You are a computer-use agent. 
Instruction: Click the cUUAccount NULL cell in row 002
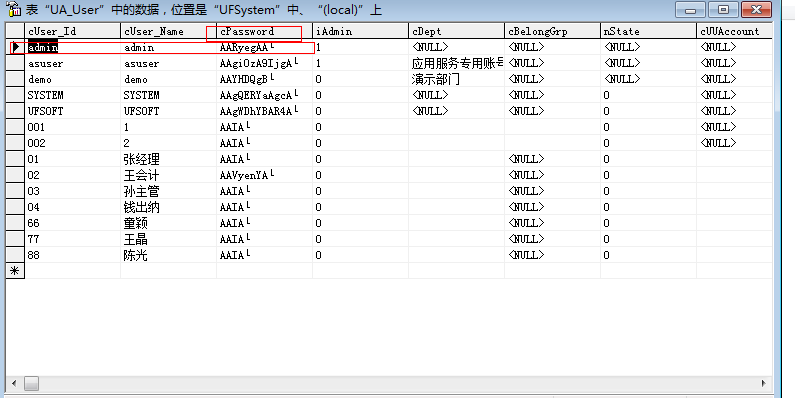coord(734,143)
